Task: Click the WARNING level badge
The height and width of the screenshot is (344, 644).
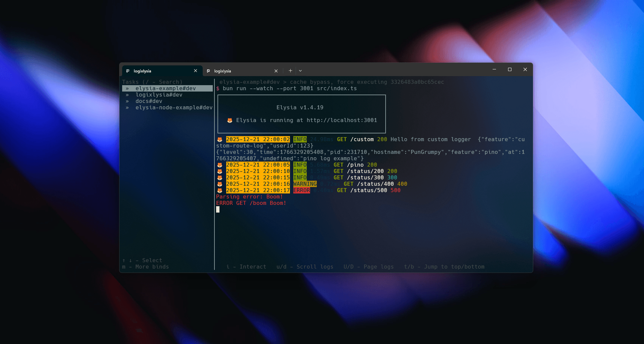Action: tap(305, 184)
